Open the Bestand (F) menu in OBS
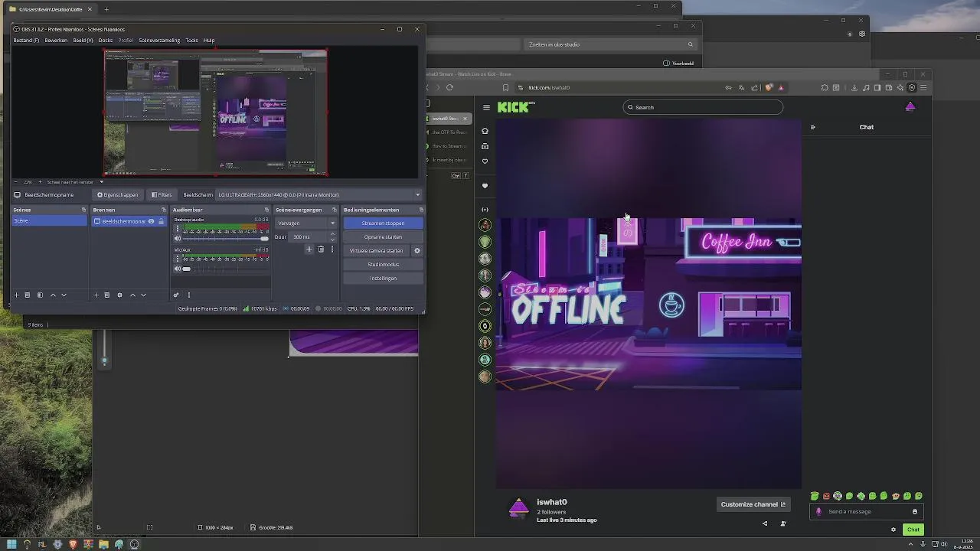Screen dimensions: 980x551 click(x=26, y=40)
